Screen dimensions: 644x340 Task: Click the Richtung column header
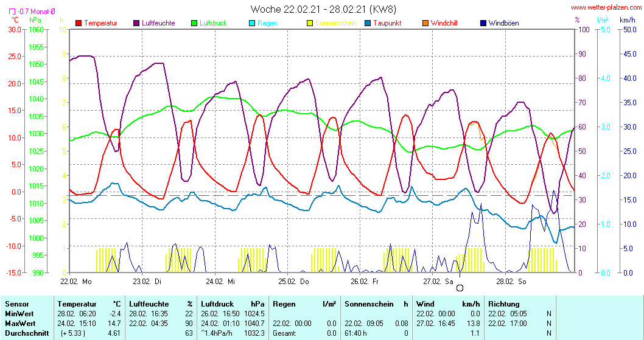[504, 304]
